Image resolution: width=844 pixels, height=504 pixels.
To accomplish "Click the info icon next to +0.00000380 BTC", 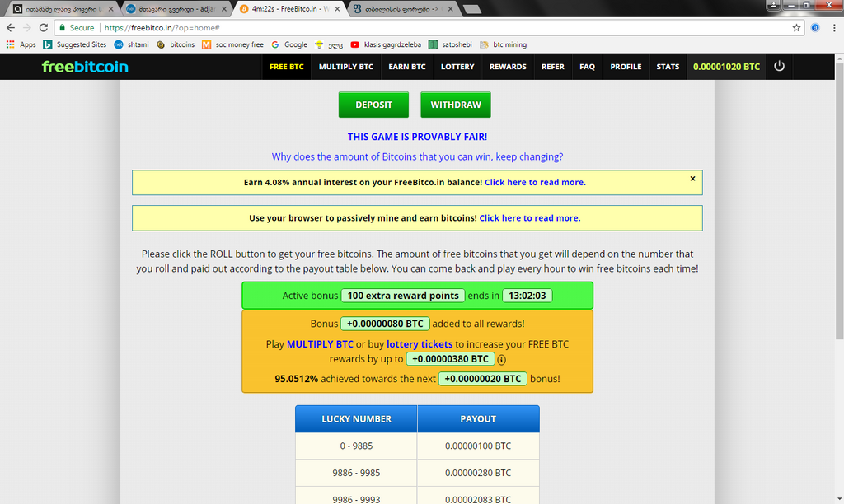I will click(501, 359).
